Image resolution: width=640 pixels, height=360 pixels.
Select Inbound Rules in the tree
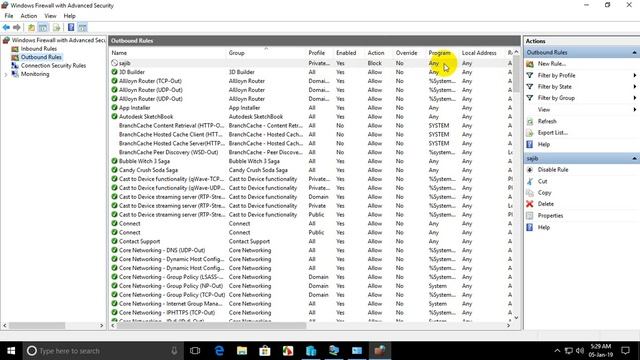[39, 49]
